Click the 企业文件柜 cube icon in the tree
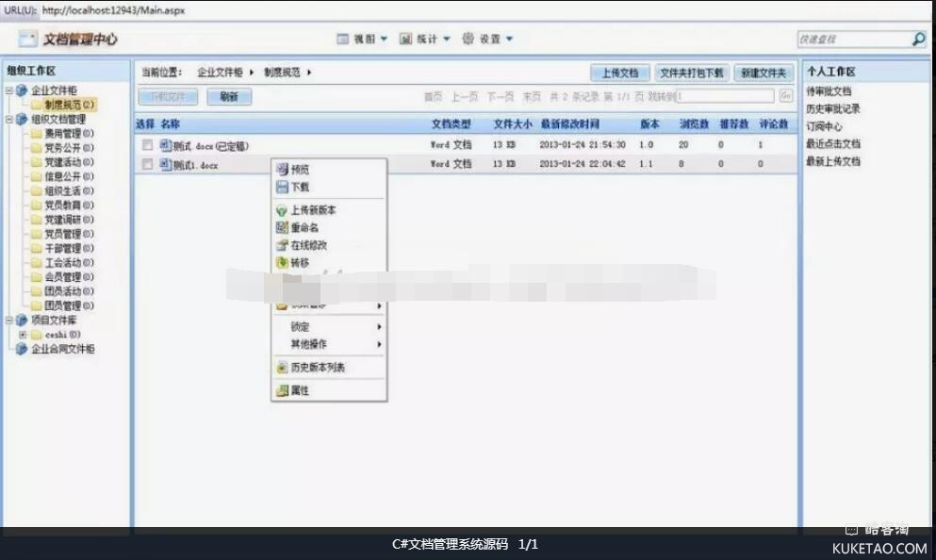 [22, 91]
